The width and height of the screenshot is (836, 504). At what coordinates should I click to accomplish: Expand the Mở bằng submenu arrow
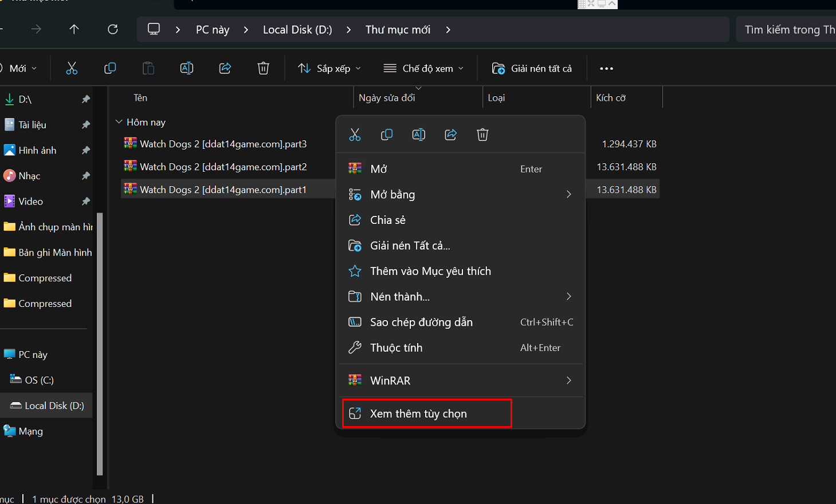pyautogui.click(x=569, y=194)
